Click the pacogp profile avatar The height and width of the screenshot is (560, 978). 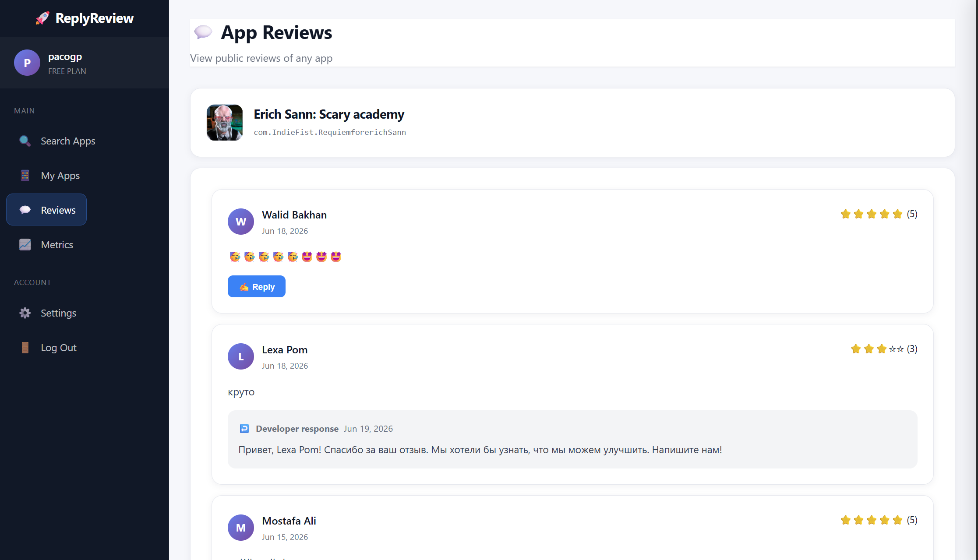coord(27,63)
